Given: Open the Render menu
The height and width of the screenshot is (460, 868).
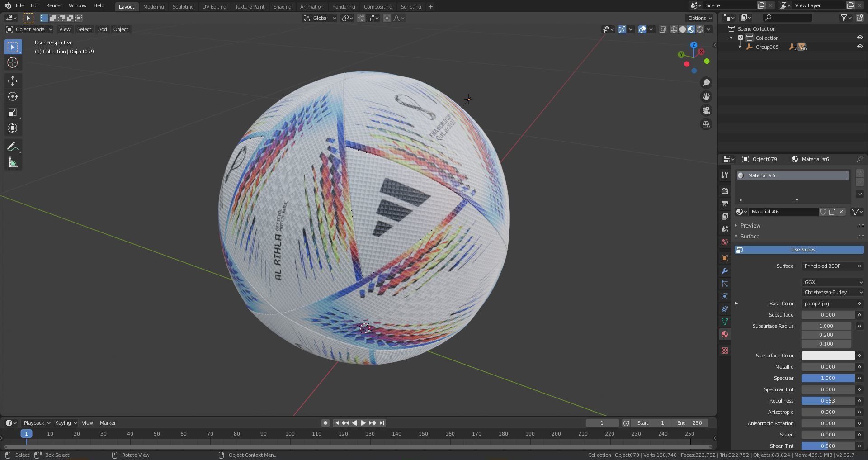Looking at the screenshot, I should 54,5.
